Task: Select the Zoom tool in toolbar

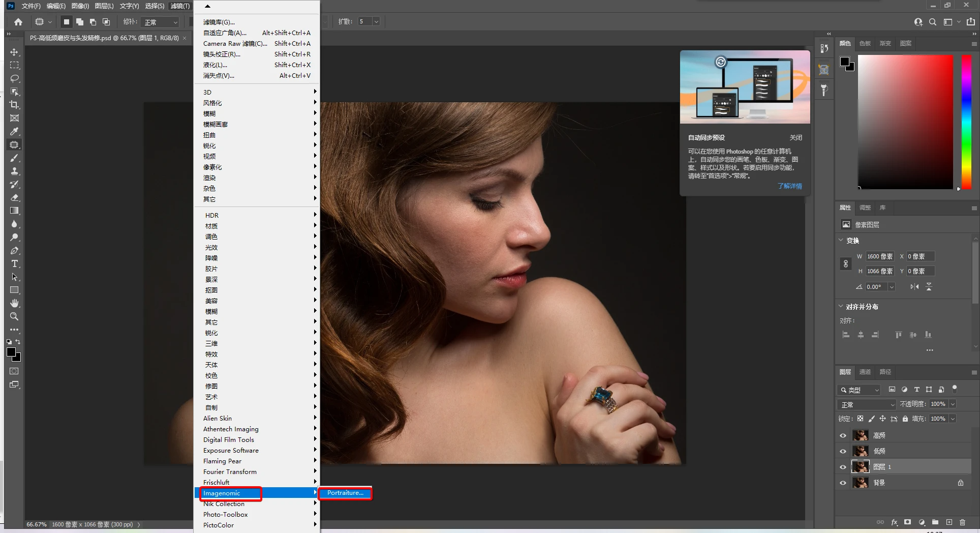Action: [x=14, y=316]
